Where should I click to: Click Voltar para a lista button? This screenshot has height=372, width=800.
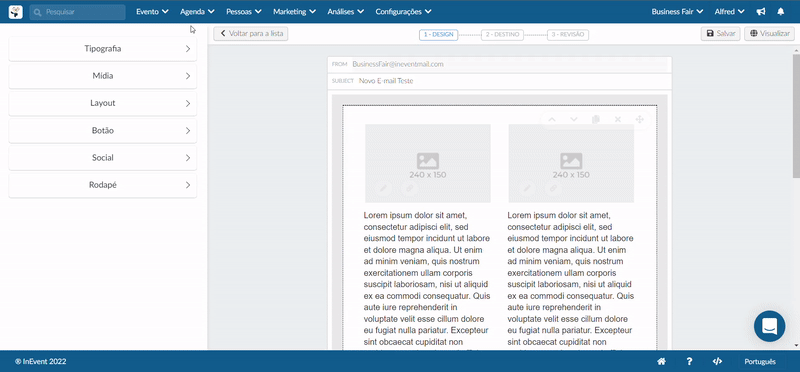[251, 34]
